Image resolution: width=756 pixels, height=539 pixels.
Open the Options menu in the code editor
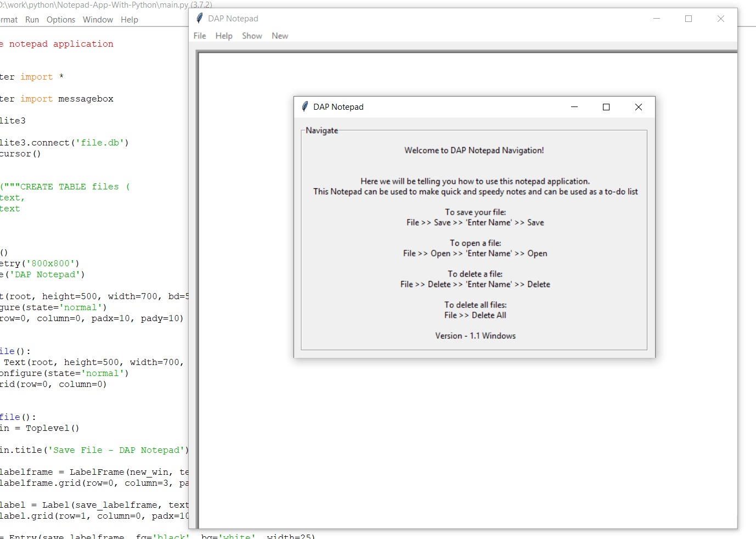[60, 19]
